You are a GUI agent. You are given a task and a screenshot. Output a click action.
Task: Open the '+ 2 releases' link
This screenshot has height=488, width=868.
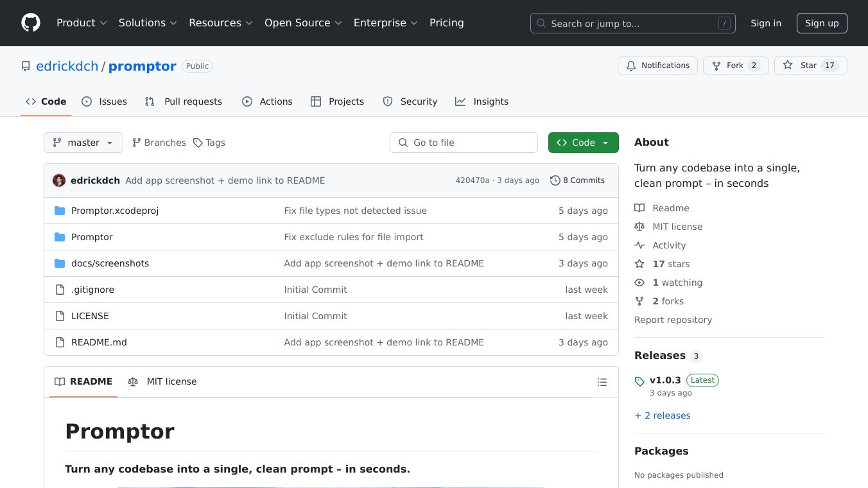(x=663, y=415)
